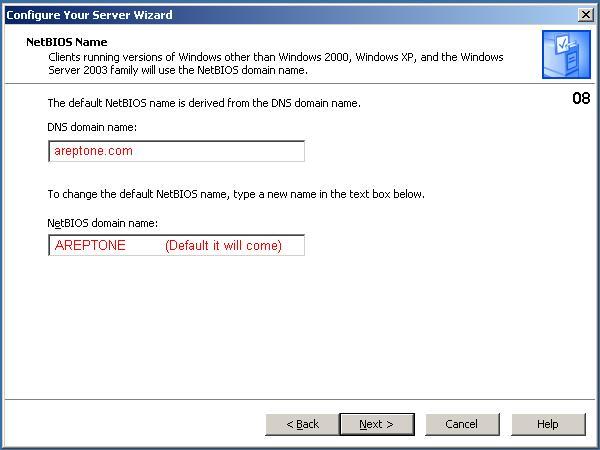Image resolution: width=600 pixels, height=450 pixels.
Task: Open Help for the NetBIOS page
Action: pyautogui.click(x=548, y=424)
